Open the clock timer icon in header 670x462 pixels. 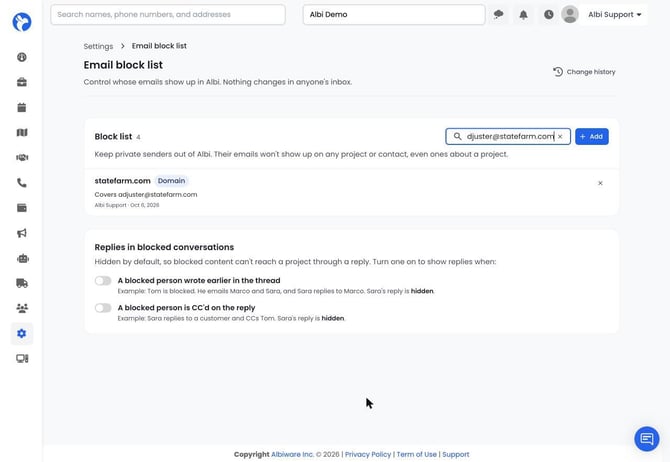(x=549, y=15)
